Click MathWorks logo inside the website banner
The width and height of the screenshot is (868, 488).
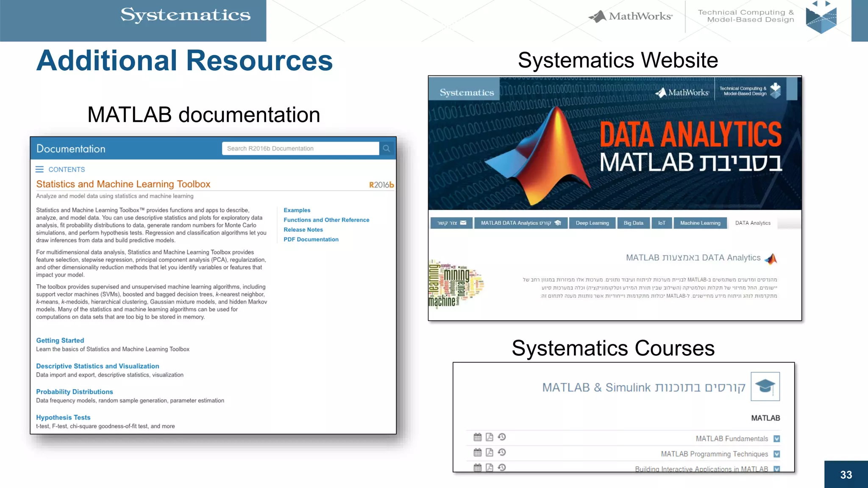tap(682, 92)
